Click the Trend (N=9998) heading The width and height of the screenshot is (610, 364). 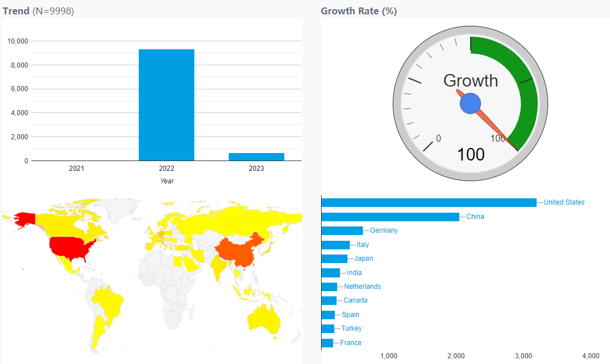click(38, 11)
